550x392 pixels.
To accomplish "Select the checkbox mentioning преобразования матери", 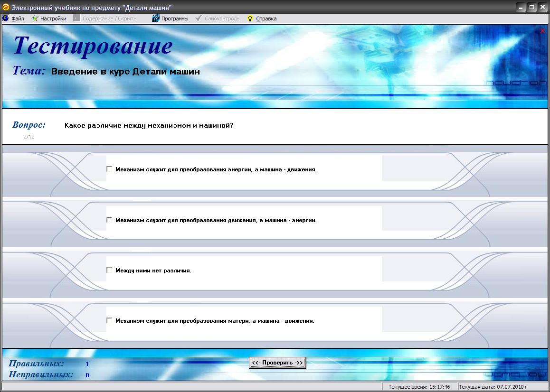I will [x=109, y=320].
